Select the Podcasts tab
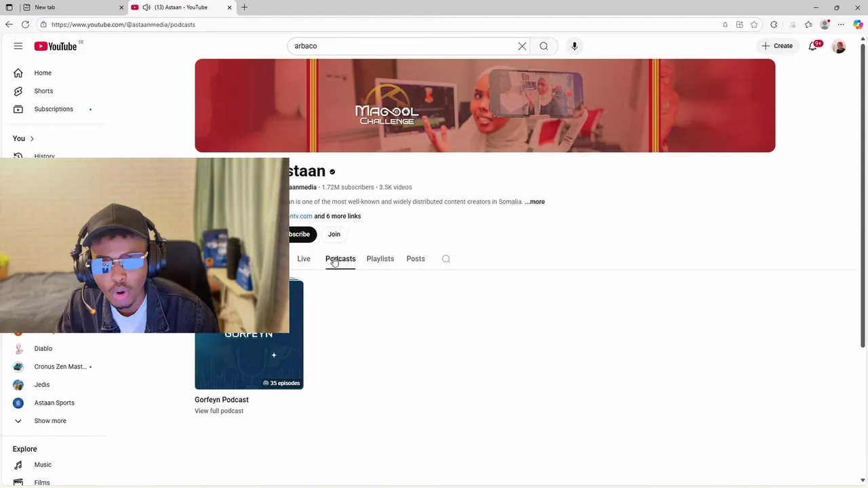This screenshot has width=868, height=488. click(x=340, y=259)
